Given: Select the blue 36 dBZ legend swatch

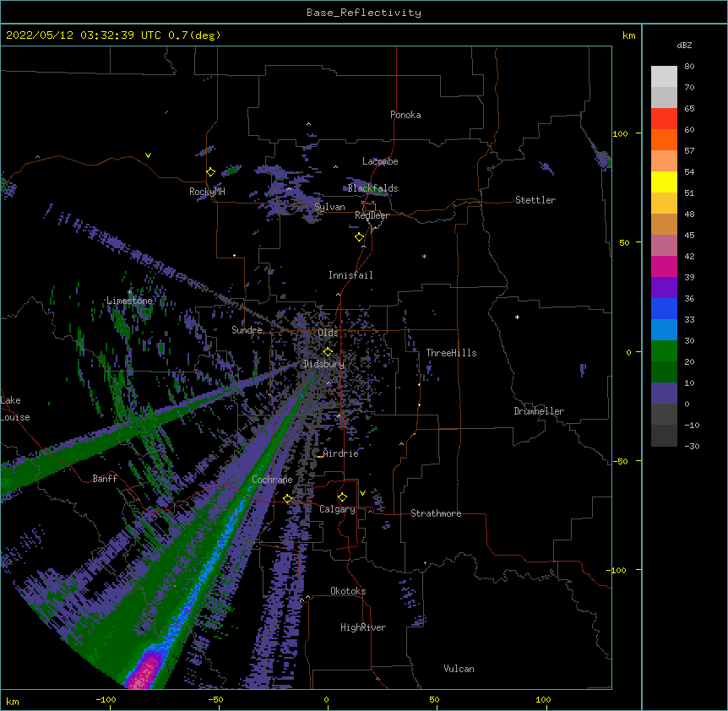Looking at the screenshot, I should click(x=664, y=308).
